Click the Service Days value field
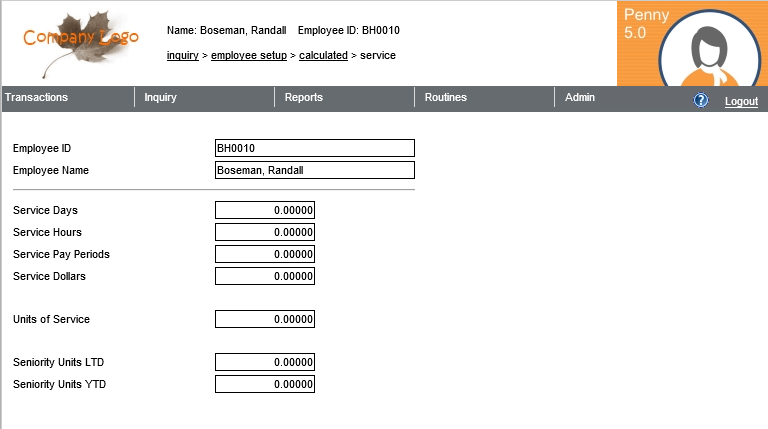 coord(265,210)
